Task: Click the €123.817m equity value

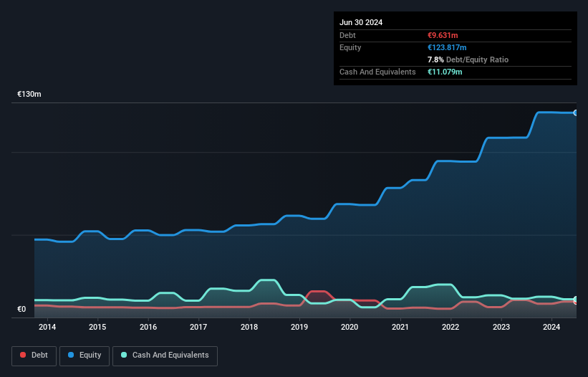Action: [x=447, y=47]
